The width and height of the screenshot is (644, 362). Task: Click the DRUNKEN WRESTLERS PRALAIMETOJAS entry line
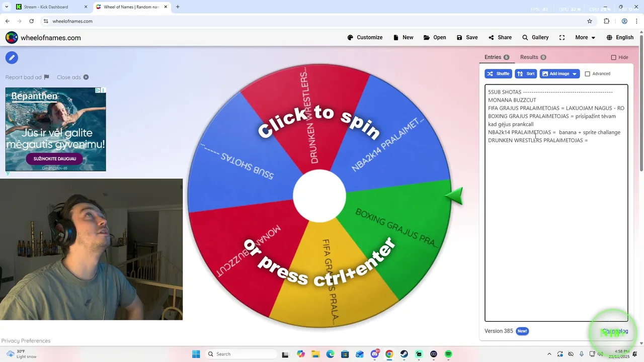point(538,140)
